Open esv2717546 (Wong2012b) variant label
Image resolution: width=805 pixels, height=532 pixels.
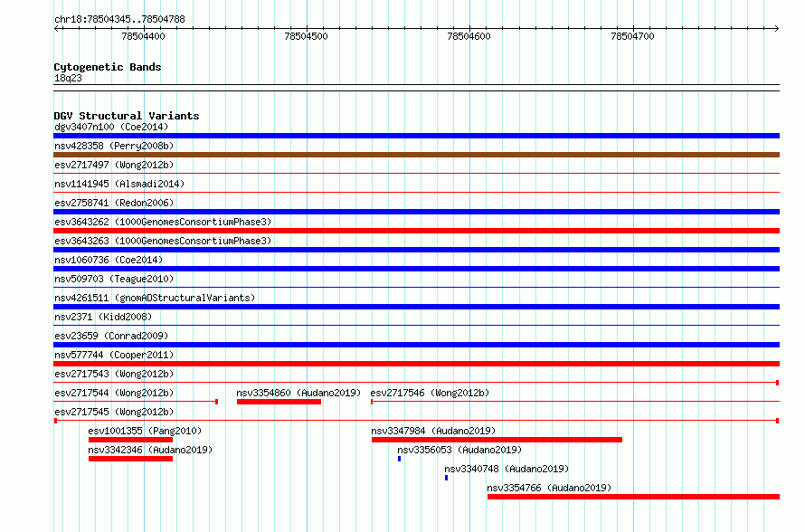430,393
